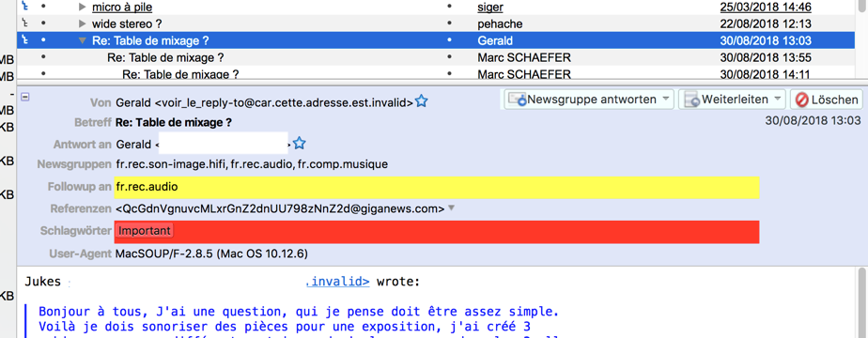Screen dimensions: 868x338
Task: Star the Antwort an reply-to contact
Action: [300, 144]
